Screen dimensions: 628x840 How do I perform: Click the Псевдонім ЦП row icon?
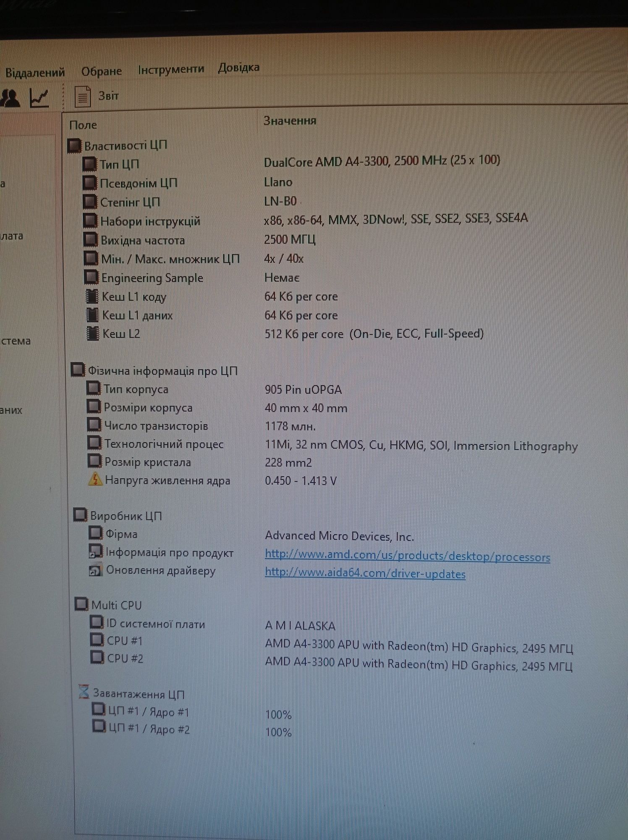[x=90, y=183]
